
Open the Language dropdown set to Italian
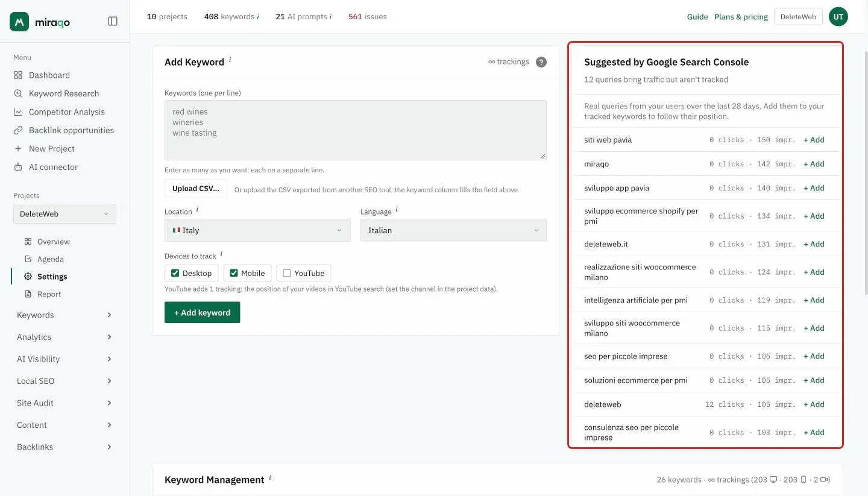[x=453, y=230]
